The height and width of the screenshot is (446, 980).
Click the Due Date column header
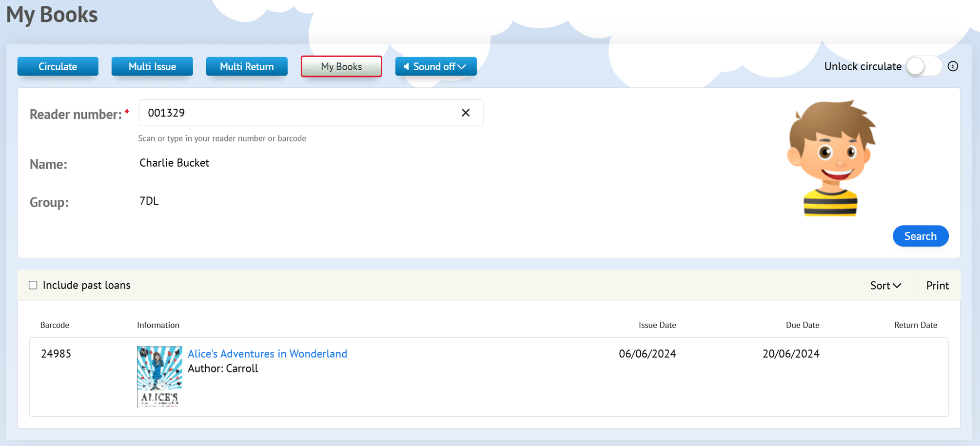click(x=802, y=325)
